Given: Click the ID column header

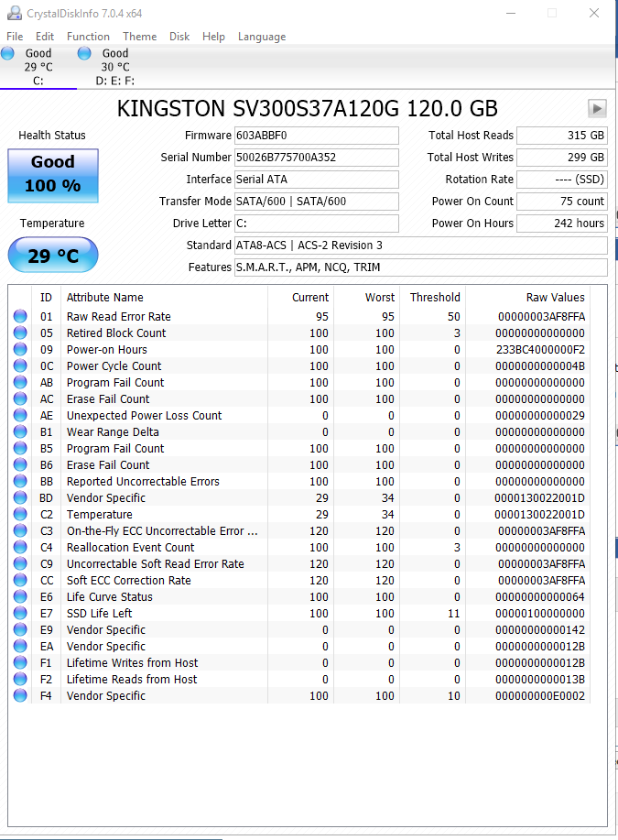Looking at the screenshot, I should tap(47, 298).
